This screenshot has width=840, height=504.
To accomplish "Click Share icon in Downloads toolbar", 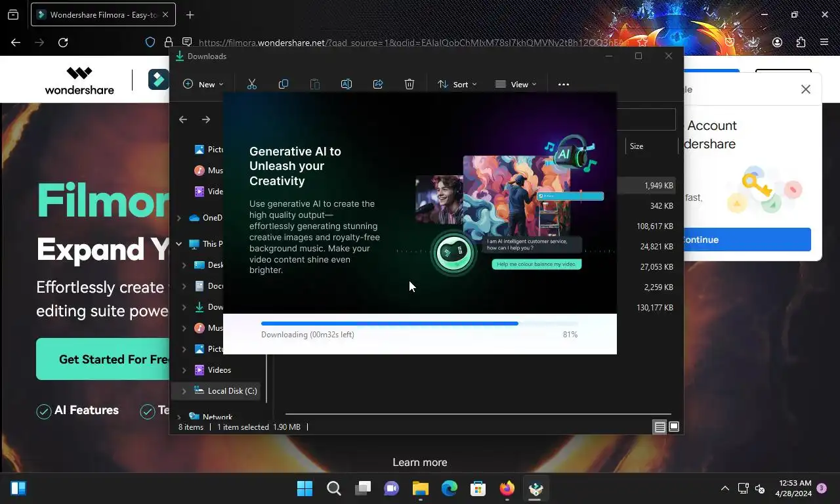I will click(x=378, y=84).
